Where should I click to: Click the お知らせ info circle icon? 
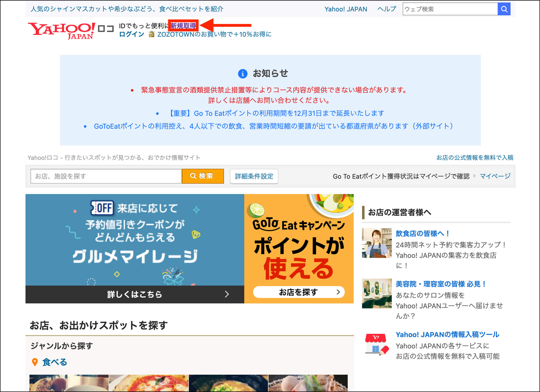(x=243, y=73)
